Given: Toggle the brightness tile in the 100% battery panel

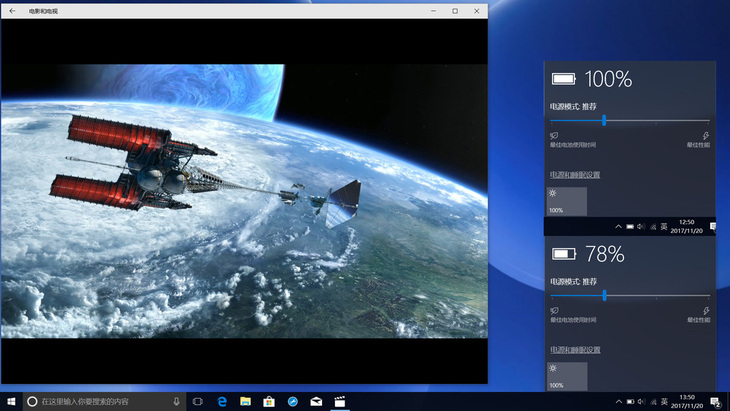Looking at the screenshot, I should 567,201.
